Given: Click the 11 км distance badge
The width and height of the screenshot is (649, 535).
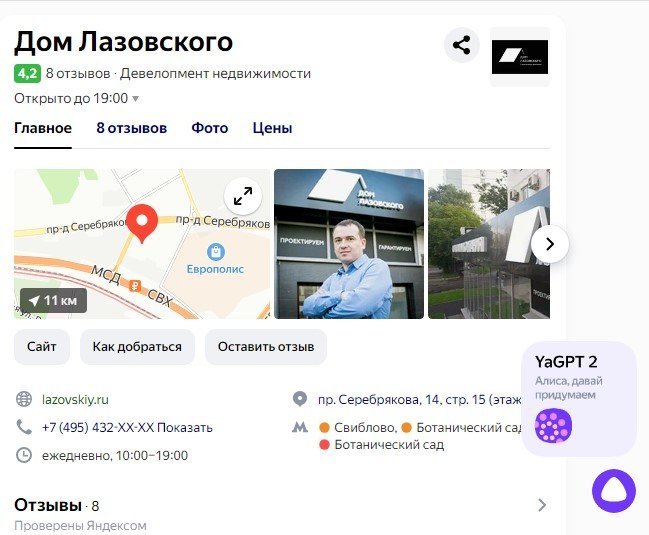Looking at the screenshot, I should click(53, 300).
